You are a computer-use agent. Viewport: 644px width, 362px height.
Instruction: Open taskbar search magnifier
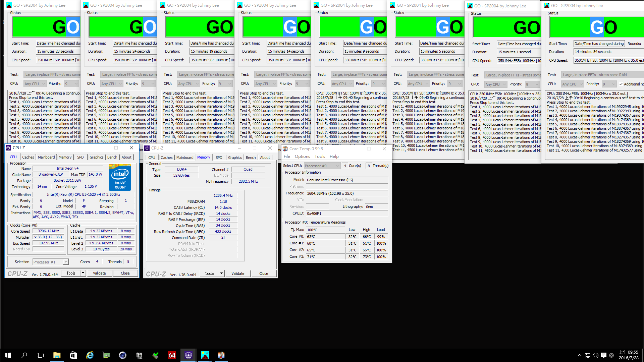pyautogui.click(x=24, y=355)
